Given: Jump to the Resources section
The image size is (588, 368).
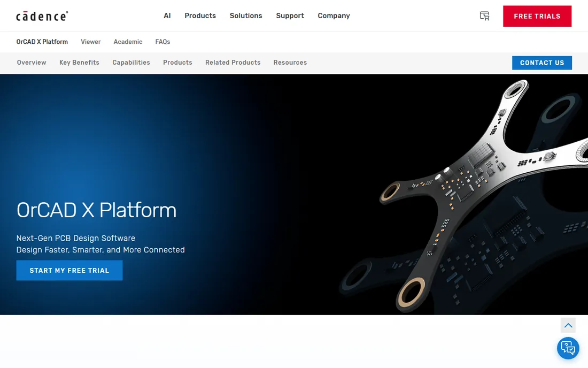Looking at the screenshot, I should tap(290, 63).
